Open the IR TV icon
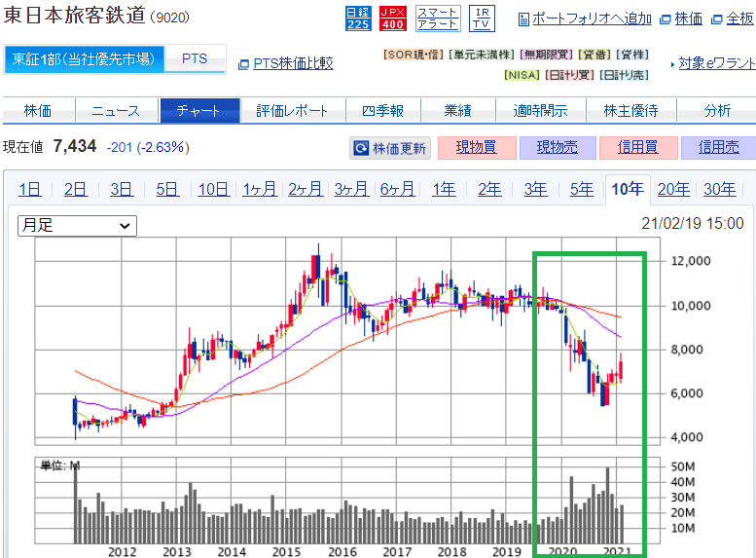The width and height of the screenshot is (756, 558). tap(482, 19)
